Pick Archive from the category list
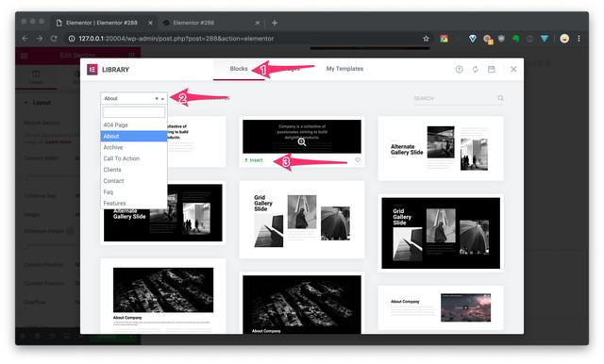604x364 pixels. tap(134, 147)
